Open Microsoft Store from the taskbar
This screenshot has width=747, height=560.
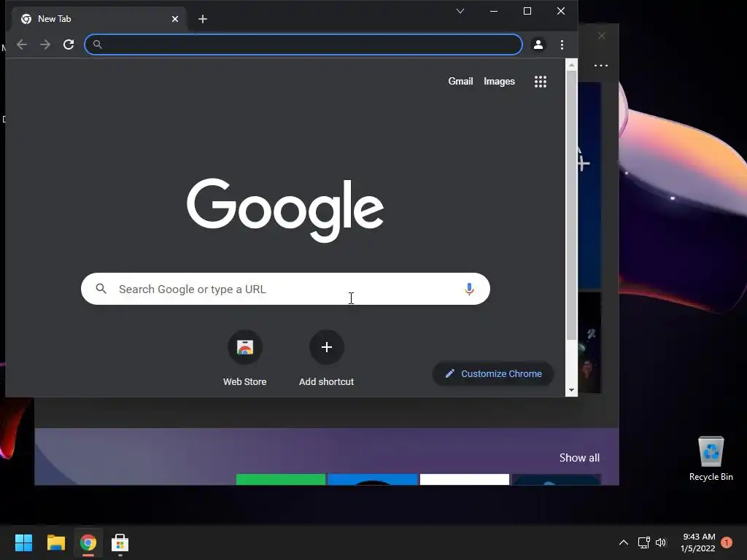(x=120, y=542)
